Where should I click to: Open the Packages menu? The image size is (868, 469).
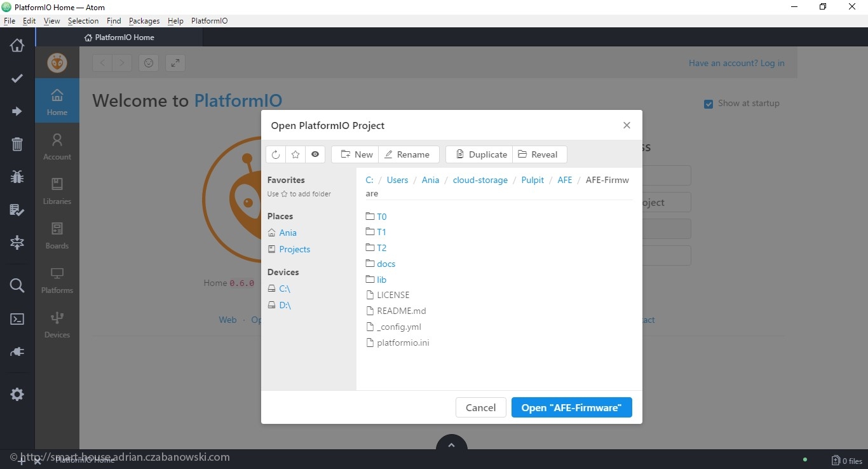144,21
